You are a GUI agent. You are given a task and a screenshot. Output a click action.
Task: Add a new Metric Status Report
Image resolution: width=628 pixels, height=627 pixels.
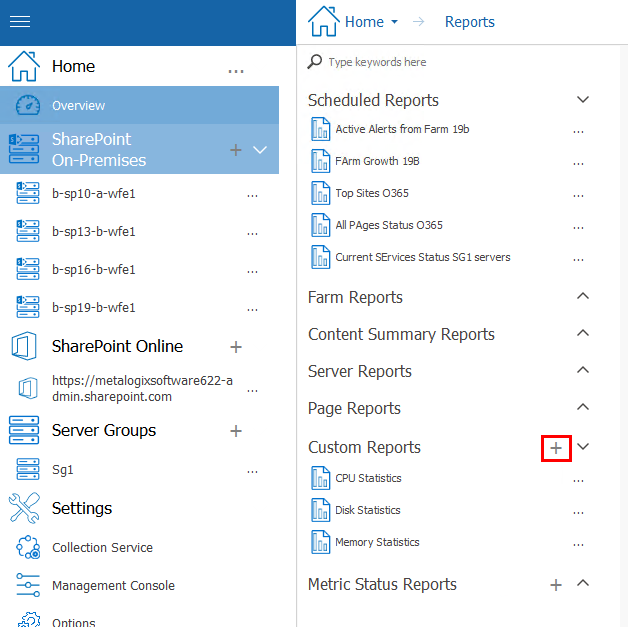click(556, 585)
